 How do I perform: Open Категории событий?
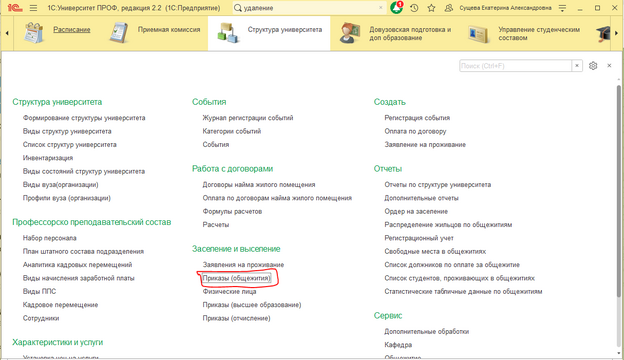232,131
